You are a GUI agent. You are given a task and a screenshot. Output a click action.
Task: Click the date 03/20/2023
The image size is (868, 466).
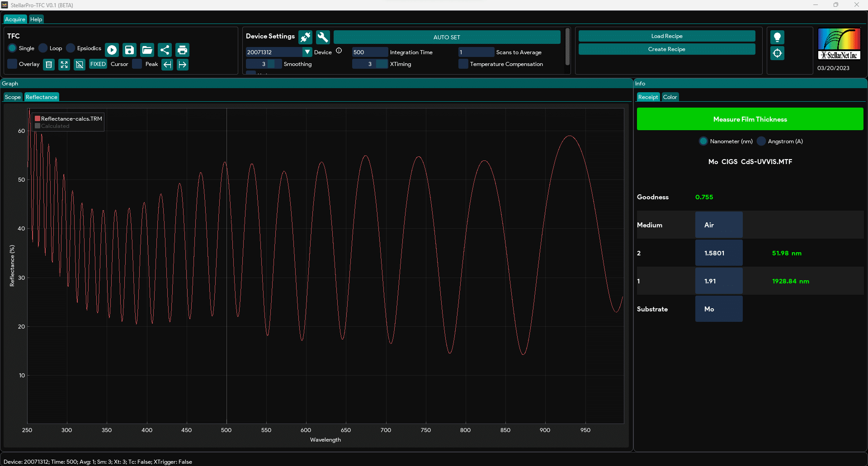[833, 68]
